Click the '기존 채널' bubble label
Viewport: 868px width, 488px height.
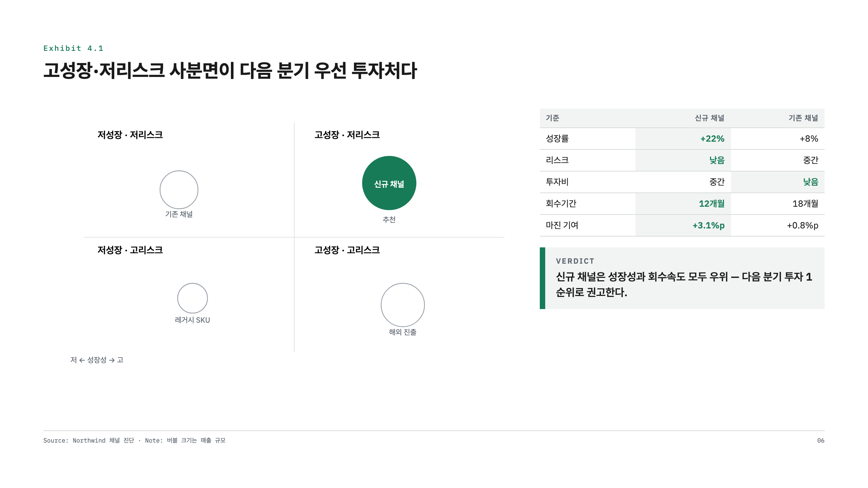[x=179, y=214]
